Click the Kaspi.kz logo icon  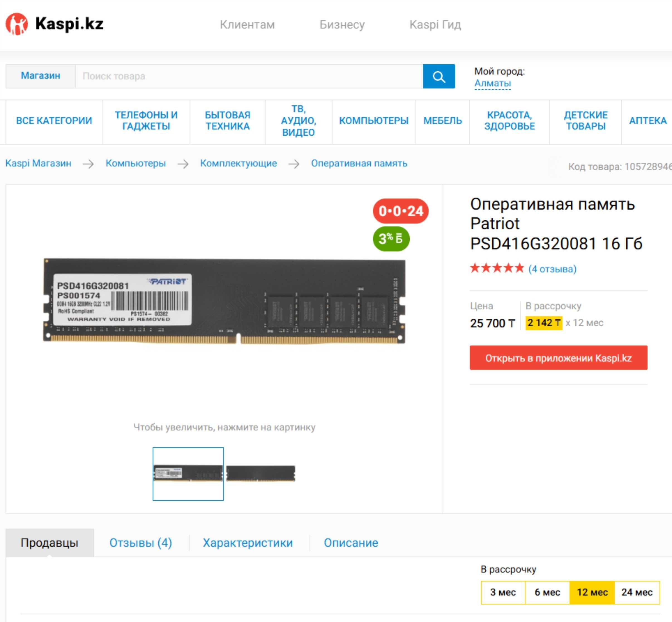tap(16, 24)
